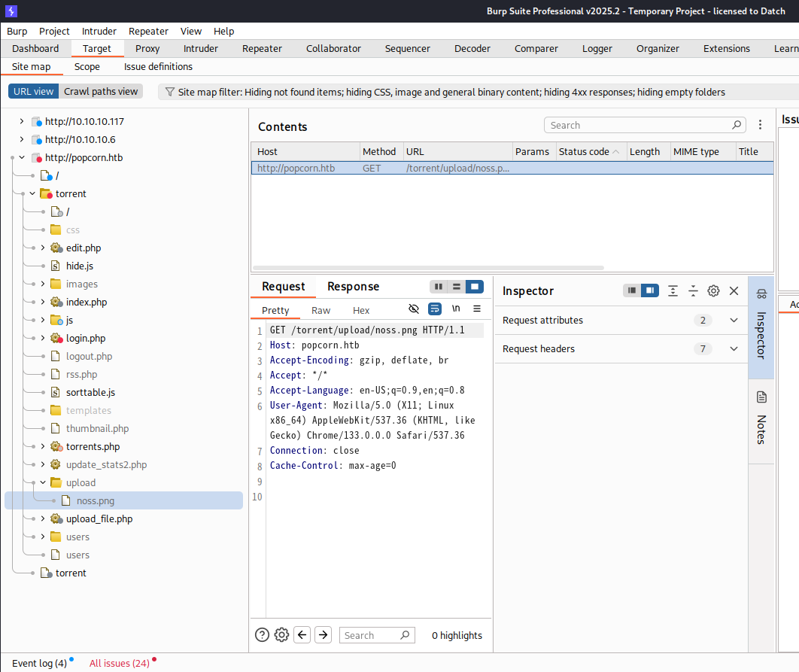Sort Contents by Status code column
The image size is (799, 672).
(x=591, y=151)
